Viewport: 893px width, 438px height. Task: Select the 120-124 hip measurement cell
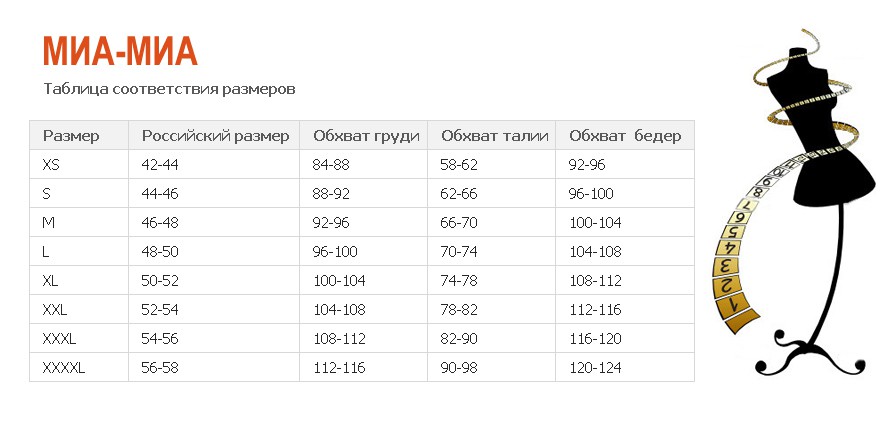625,367
